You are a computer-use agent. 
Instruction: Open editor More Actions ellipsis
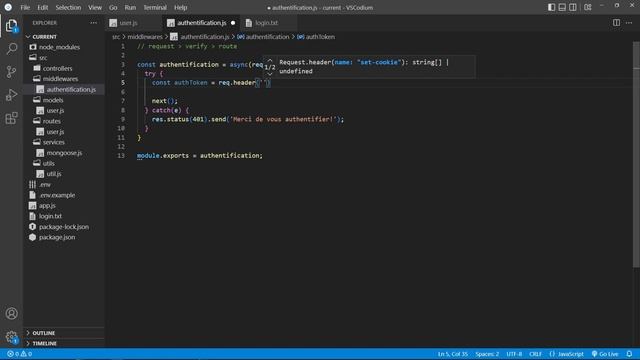629,23
